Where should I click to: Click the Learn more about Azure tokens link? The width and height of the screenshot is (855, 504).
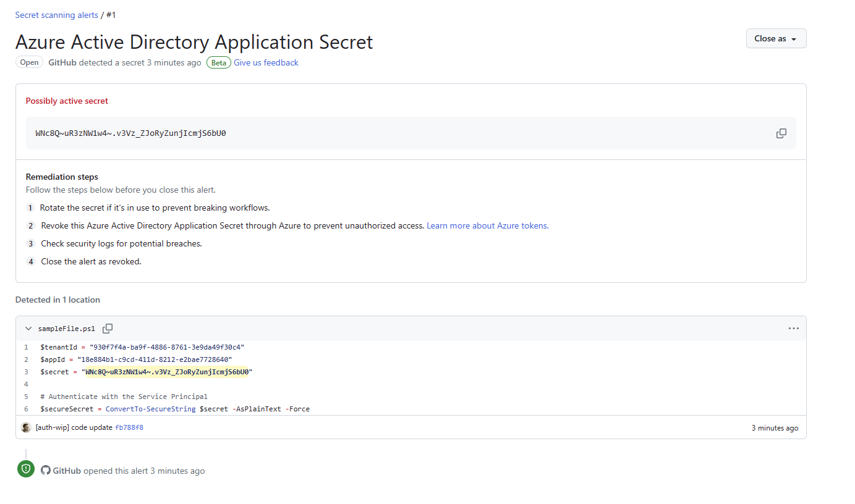pos(487,225)
